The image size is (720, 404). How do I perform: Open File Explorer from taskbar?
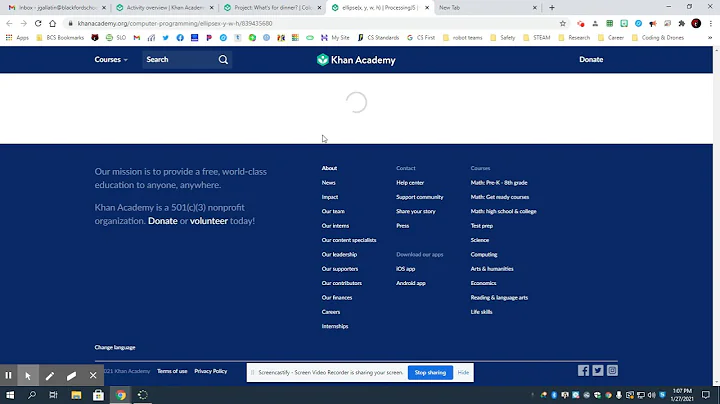click(76, 395)
